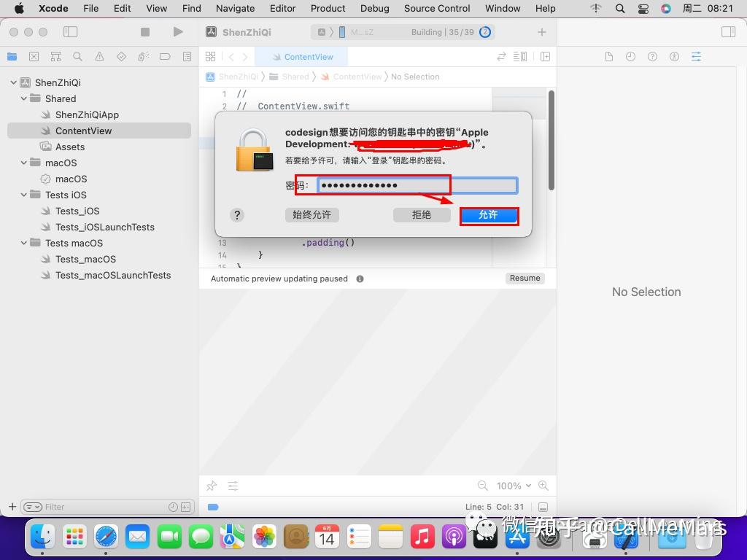The height and width of the screenshot is (560, 747).
Task: Collapse the Tests iOS folder
Action: pyautogui.click(x=24, y=195)
